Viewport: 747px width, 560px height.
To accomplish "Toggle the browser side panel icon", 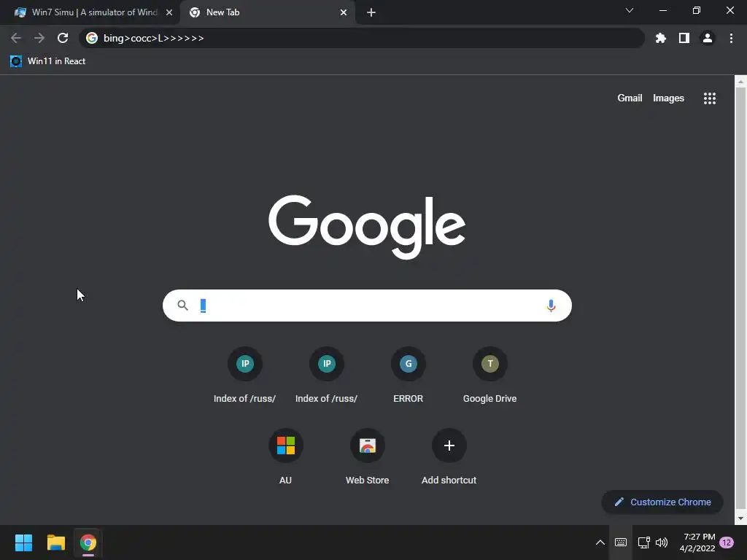I will [x=684, y=38].
